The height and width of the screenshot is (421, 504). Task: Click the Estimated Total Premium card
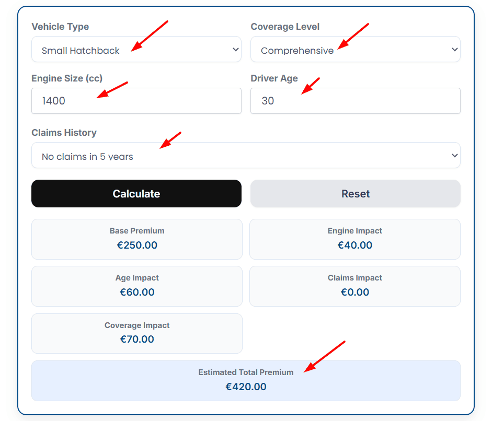click(246, 380)
